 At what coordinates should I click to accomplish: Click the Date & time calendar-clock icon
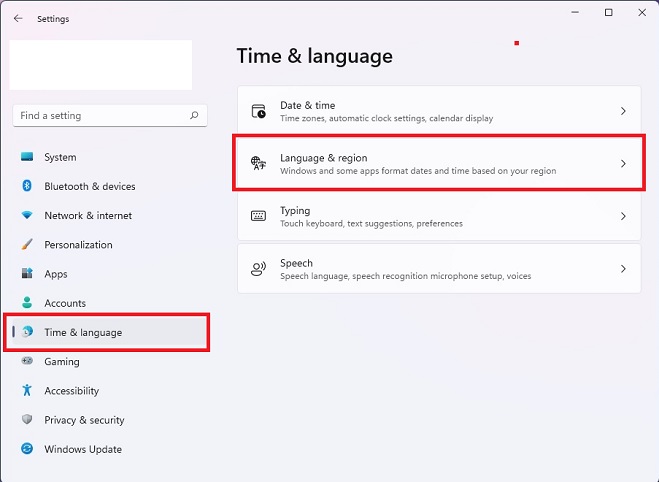point(258,111)
